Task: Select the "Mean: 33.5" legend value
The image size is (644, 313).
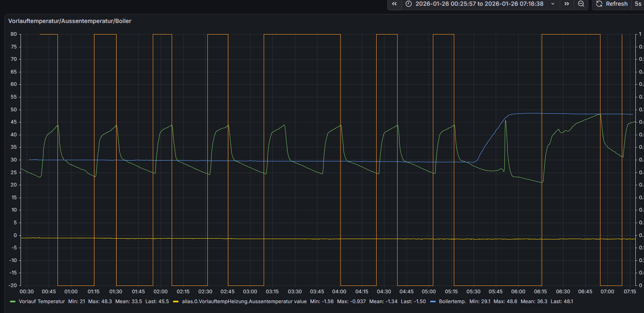Action: (x=129, y=301)
